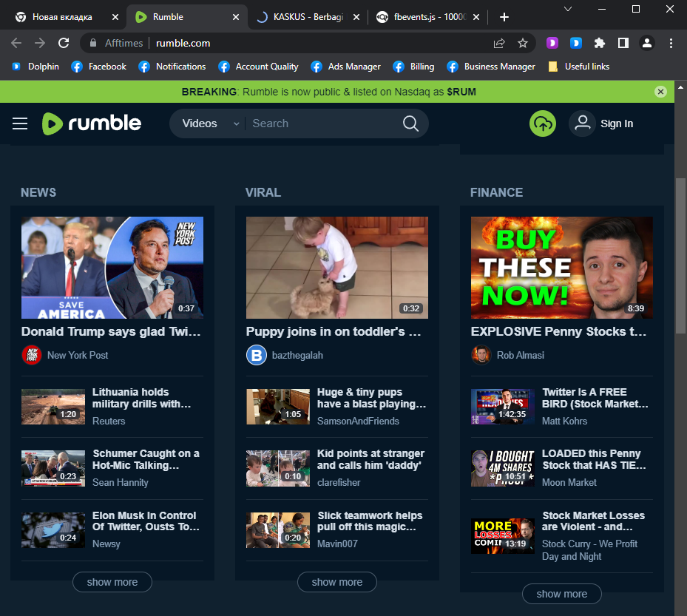687x616 pixels.
Task: Click show more under News
Action: 112,582
